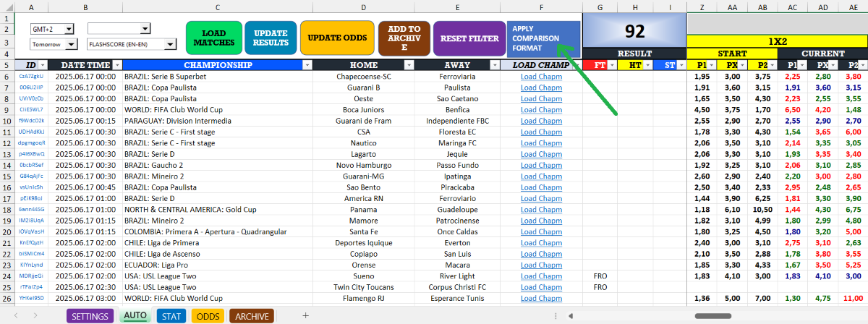Click the DATE TIME column filter arrow

[116, 65]
